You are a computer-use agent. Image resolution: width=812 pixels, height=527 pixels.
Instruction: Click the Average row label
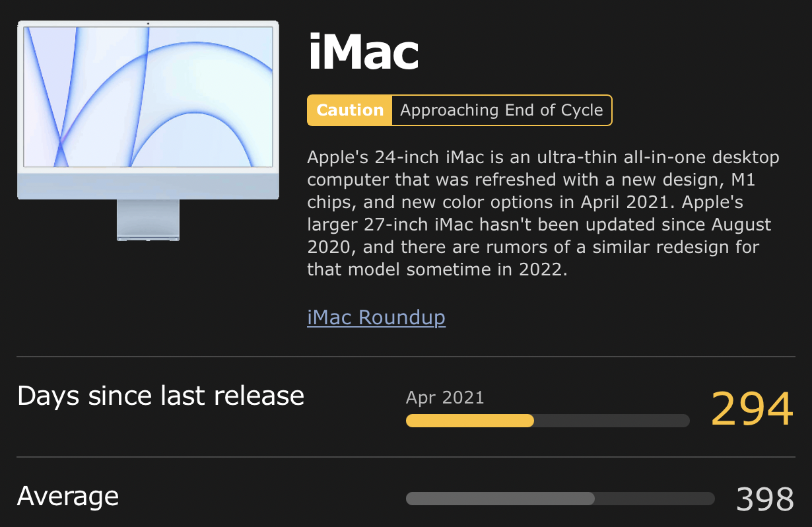click(68, 497)
